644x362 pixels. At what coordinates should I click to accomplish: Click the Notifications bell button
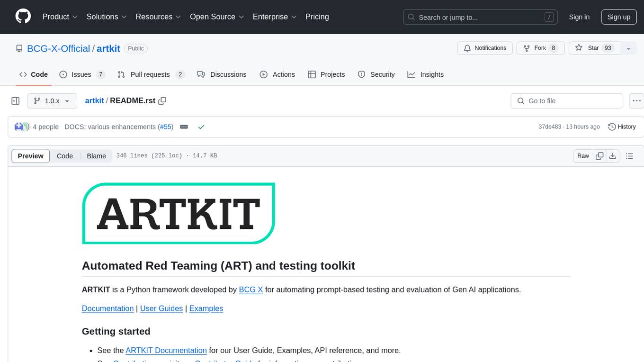[x=485, y=48]
